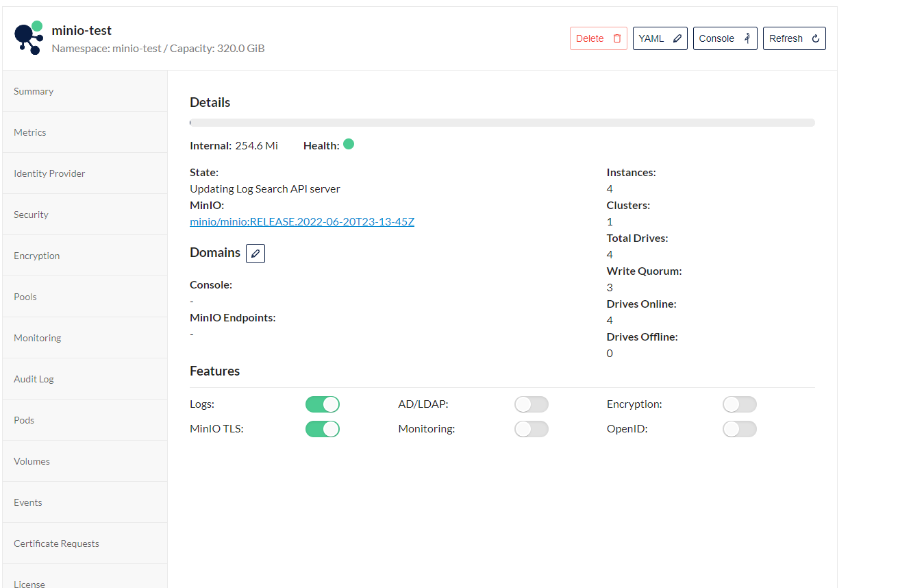Screen dimensions: 924x588
Task: Refresh the tenant details
Action: tap(795, 38)
